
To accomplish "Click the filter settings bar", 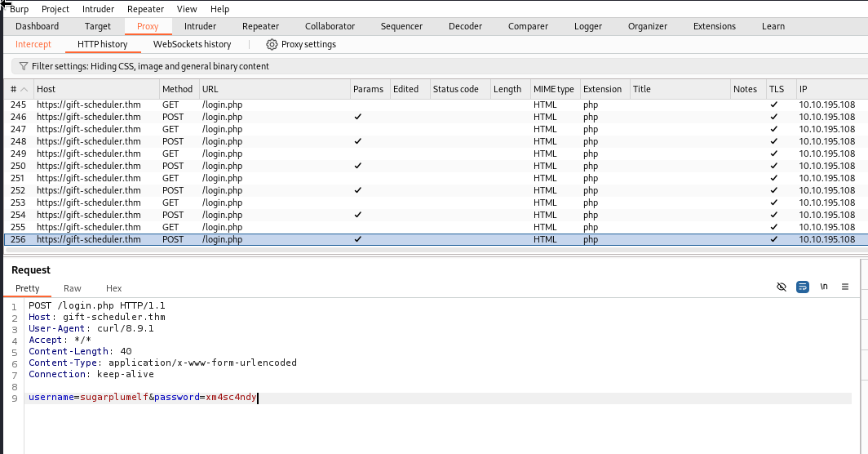I will tap(150, 66).
